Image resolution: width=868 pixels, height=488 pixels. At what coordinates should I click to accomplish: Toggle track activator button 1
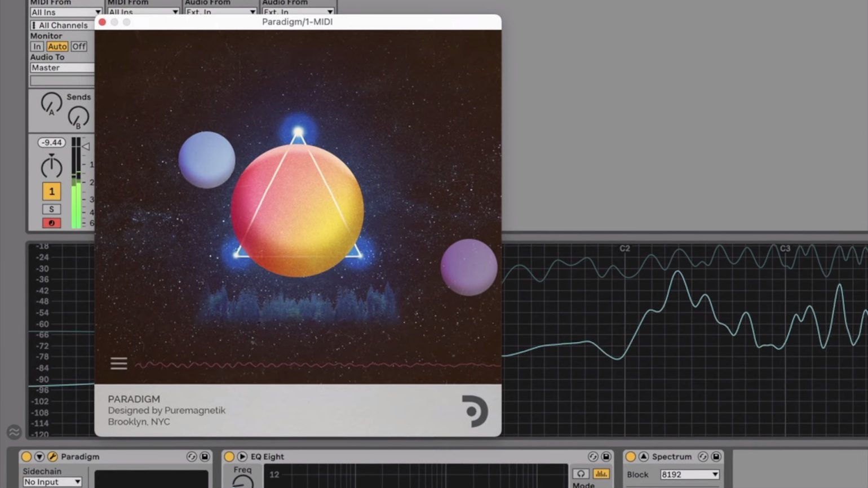(x=51, y=192)
